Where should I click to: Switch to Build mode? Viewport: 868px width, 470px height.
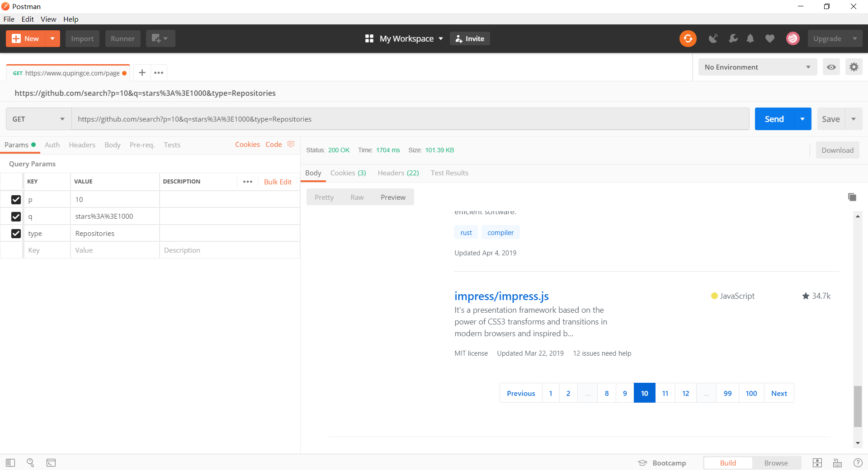click(x=728, y=463)
